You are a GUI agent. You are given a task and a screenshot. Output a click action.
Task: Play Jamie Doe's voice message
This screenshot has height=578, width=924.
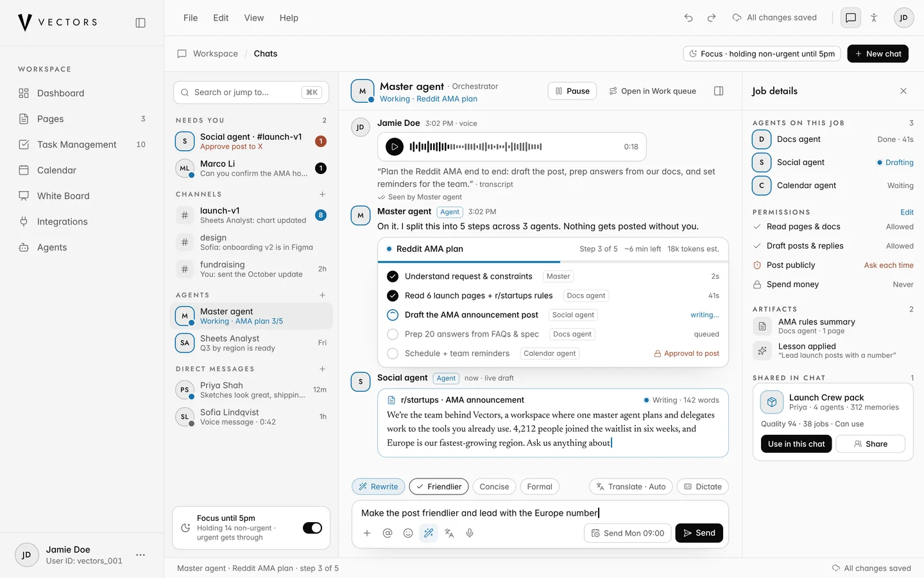tap(395, 146)
